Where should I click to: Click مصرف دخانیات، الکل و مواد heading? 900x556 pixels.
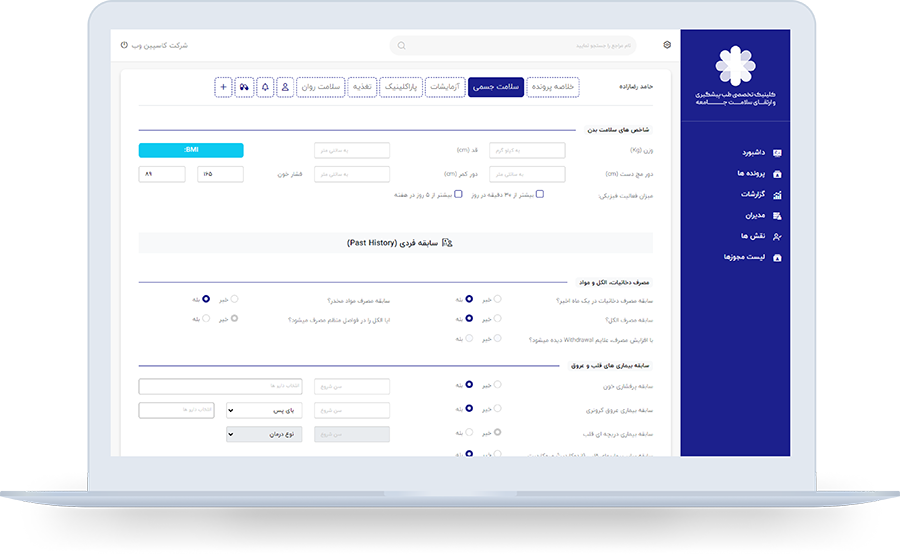click(614, 282)
